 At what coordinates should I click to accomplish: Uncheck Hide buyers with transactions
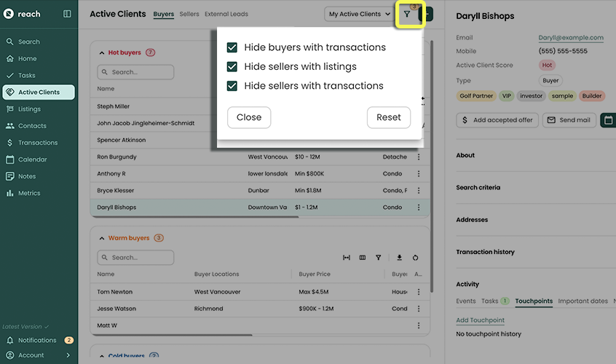(x=232, y=47)
